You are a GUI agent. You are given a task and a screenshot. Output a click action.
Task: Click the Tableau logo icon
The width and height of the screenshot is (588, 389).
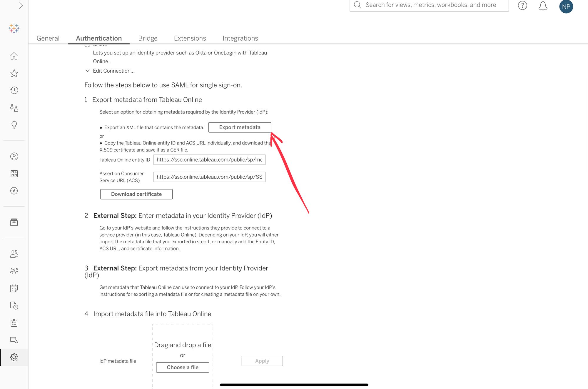pyautogui.click(x=14, y=28)
